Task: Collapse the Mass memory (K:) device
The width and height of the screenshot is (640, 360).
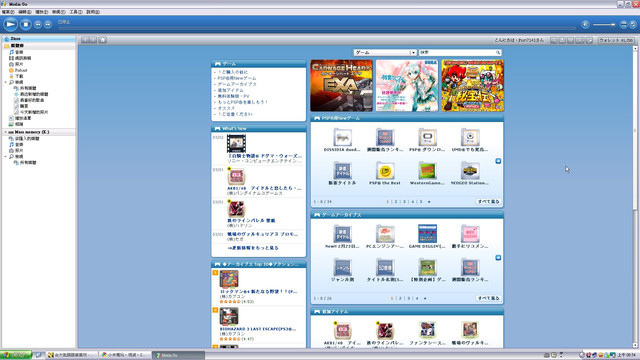Action: [x=5, y=132]
